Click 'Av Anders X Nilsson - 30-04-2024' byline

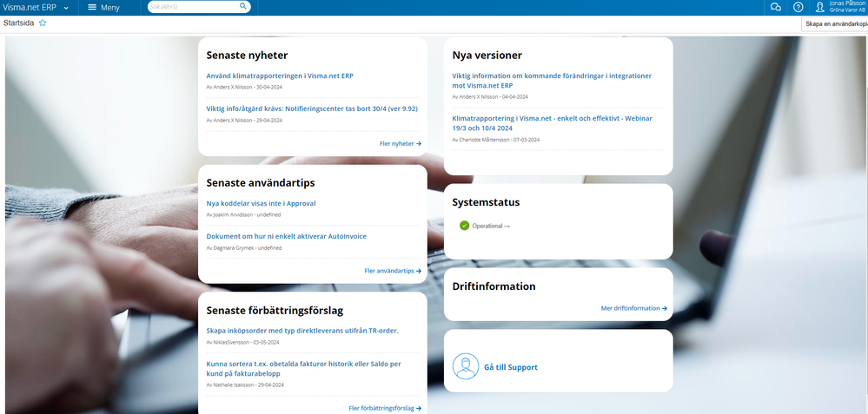[x=244, y=88]
